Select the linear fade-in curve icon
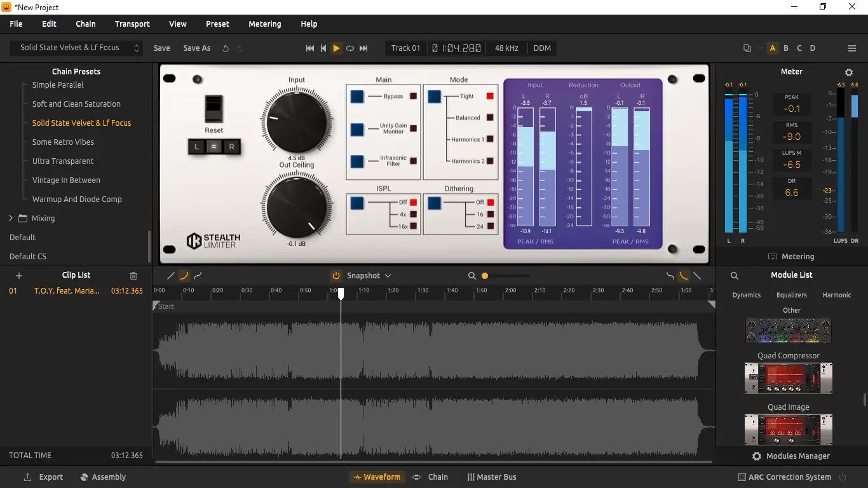This screenshot has height=488, width=868. (170, 276)
